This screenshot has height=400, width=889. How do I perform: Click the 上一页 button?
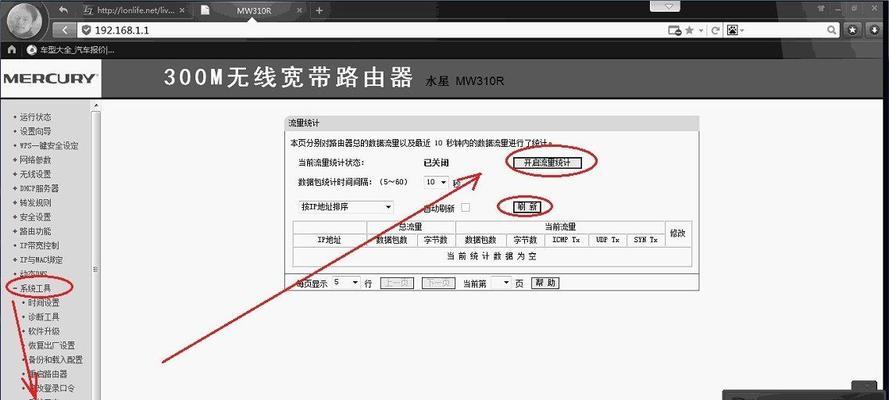pos(396,283)
